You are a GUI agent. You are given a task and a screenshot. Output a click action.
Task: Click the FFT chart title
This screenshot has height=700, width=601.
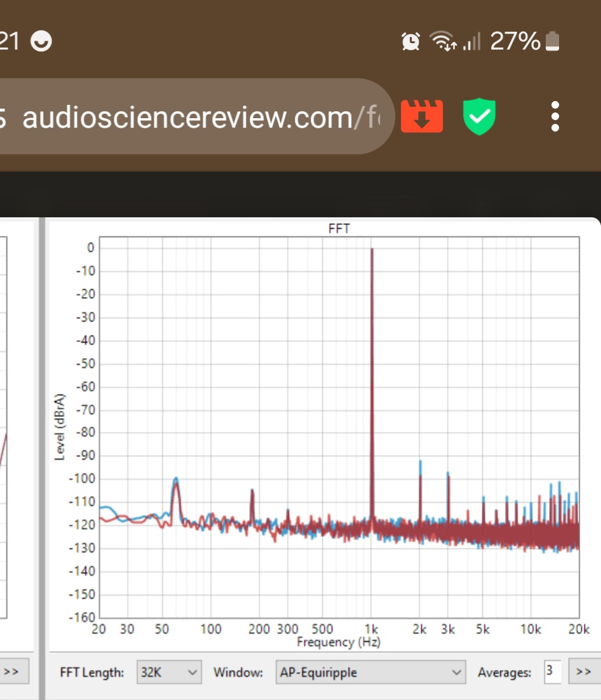(339, 229)
